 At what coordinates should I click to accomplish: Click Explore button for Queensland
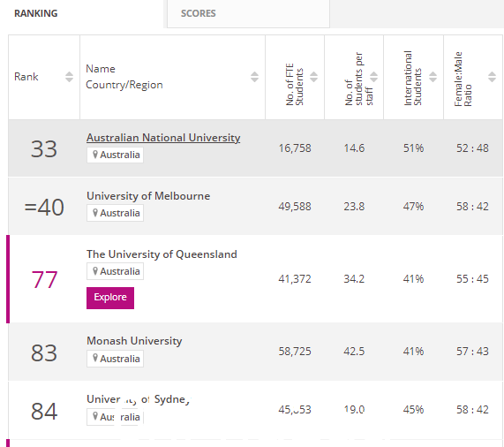110,298
